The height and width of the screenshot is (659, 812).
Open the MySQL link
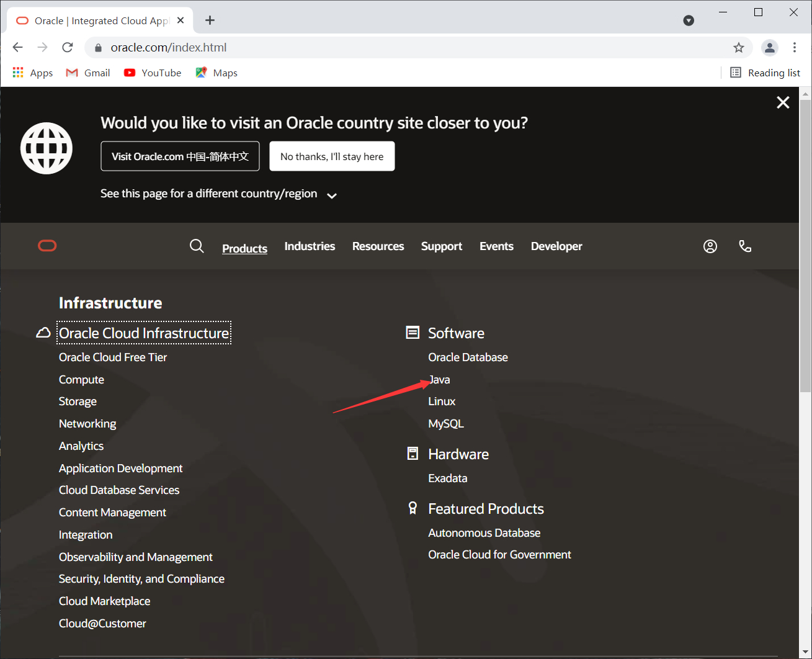coord(446,424)
